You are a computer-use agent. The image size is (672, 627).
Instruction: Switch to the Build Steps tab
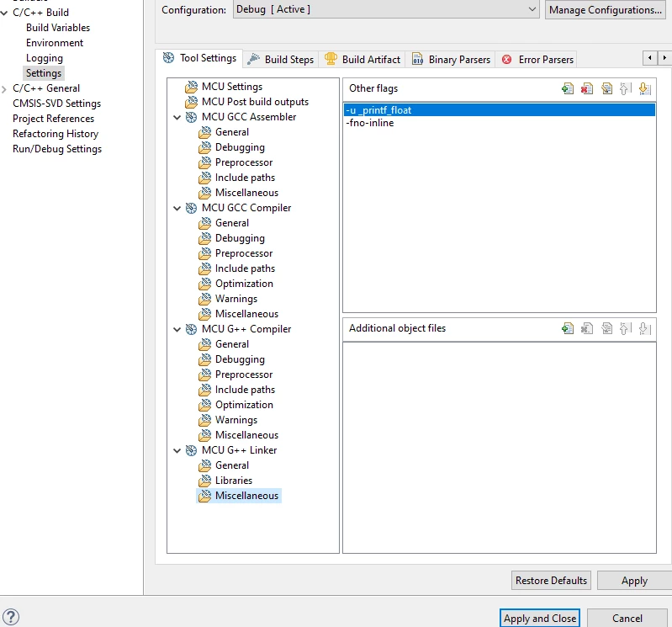(281, 60)
